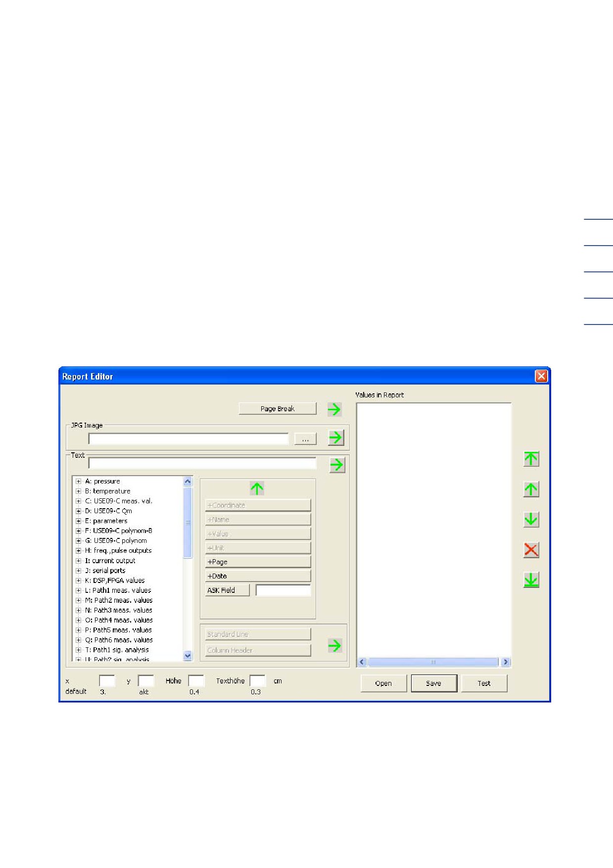This screenshot has height=868, width=613.
Task: Open a report file
Action: point(383,683)
